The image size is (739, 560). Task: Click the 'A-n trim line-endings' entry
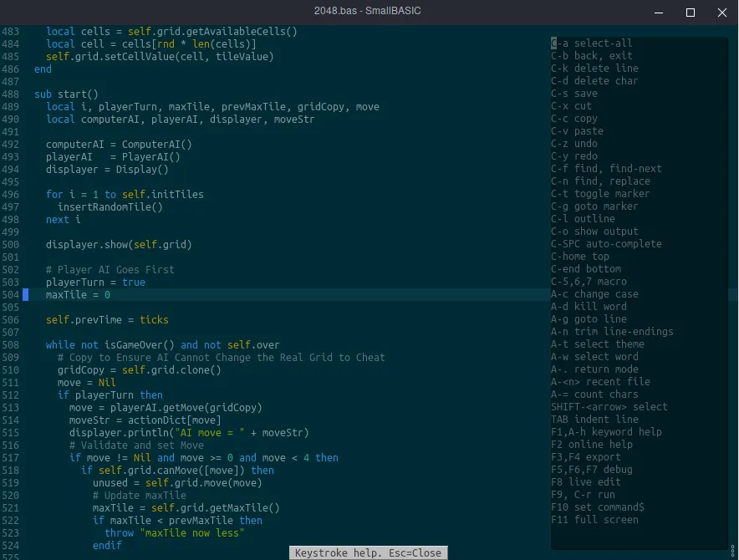612,331
